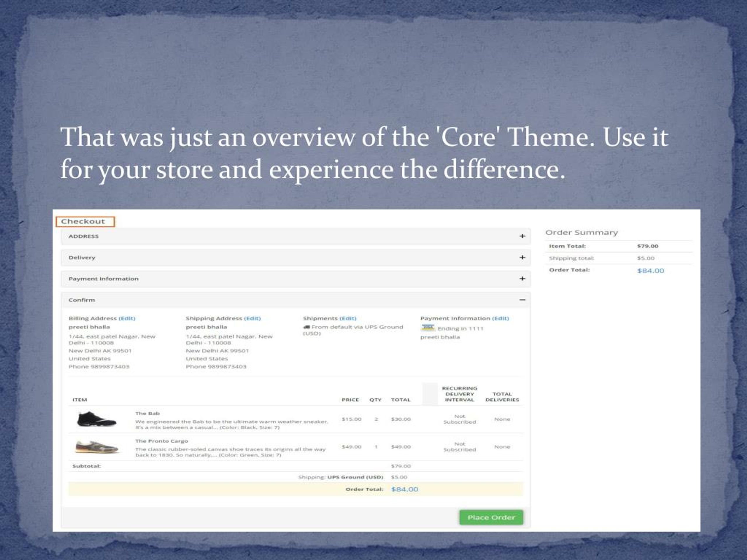Select the Confirm accordion header
The image size is (747, 560).
click(x=296, y=300)
